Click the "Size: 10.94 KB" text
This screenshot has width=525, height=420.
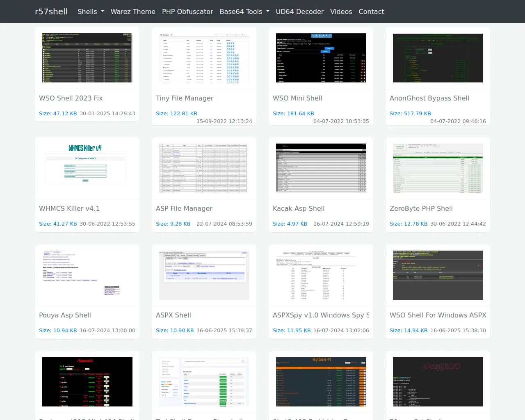(58, 331)
